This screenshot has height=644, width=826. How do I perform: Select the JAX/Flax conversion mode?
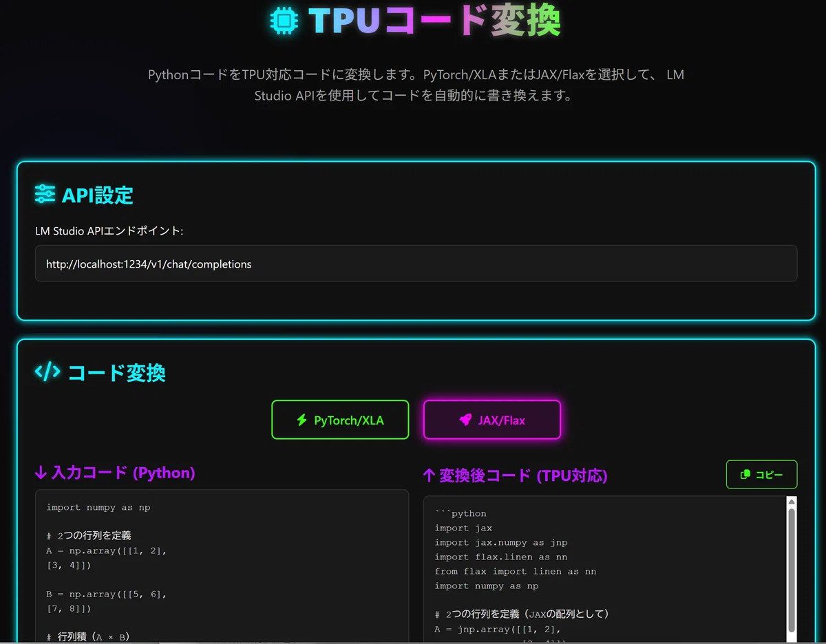(x=492, y=420)
